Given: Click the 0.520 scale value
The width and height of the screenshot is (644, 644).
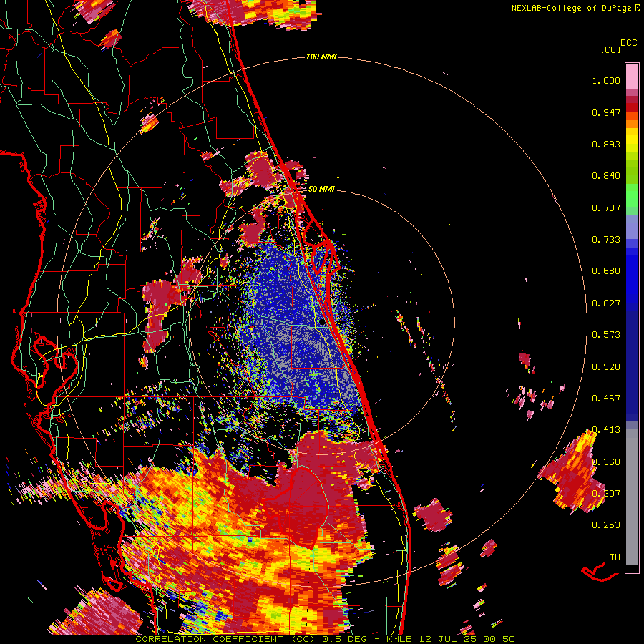Looking at the screenshot, I should (606, 367).
